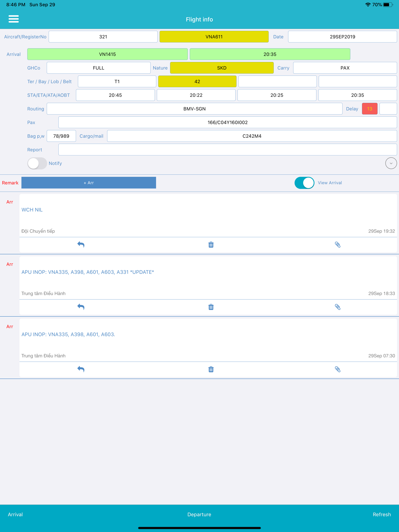
Task: Open the Date field 29SEP2019
Action: point(342,37)
